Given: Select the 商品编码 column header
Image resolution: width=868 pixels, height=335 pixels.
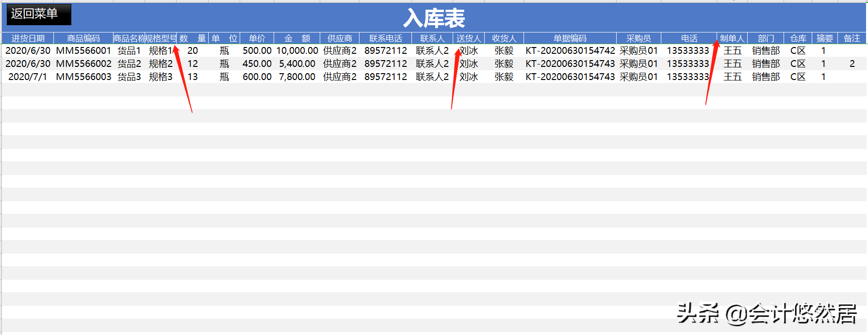Looking at the screenshot, I should (x=83, y=38).
